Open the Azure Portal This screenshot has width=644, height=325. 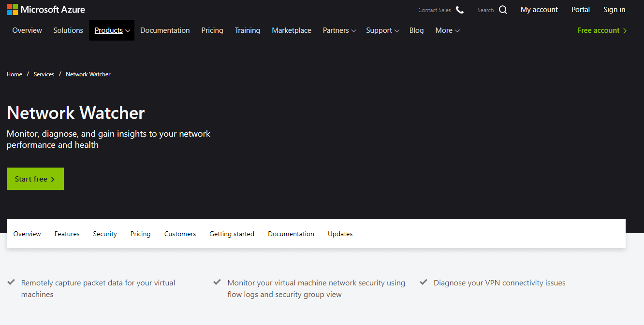pyautogui.click(x=580, y=9)
